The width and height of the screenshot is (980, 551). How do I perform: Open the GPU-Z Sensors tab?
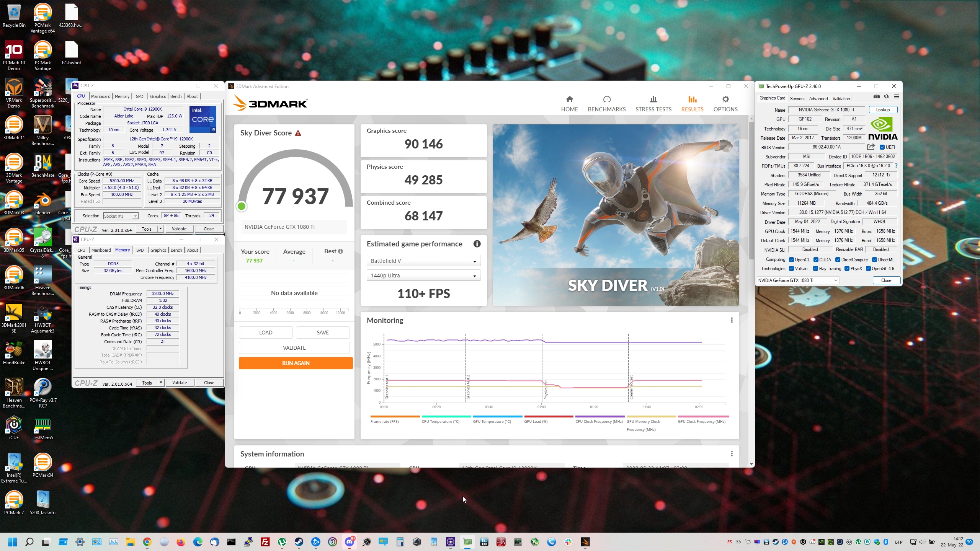point(797,99)
